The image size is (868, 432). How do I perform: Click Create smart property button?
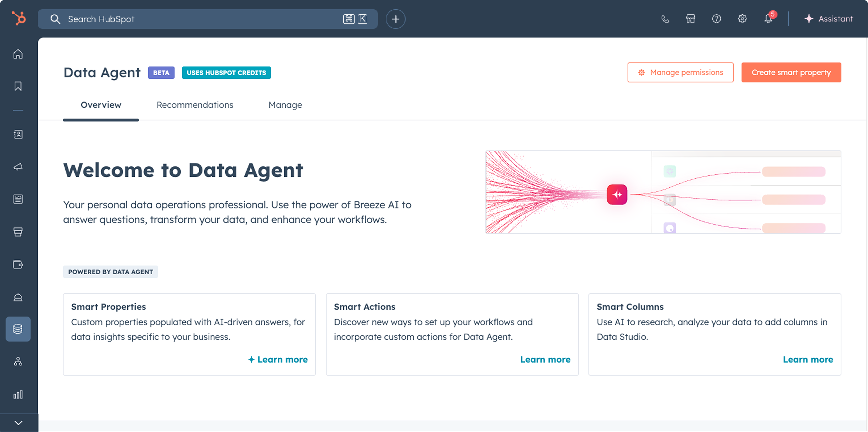791,72
